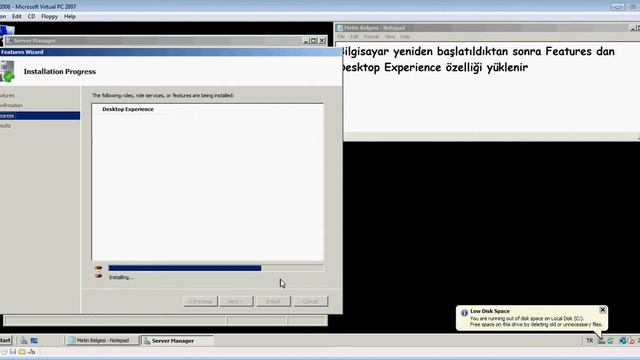The width and height of the screenshot is (640, 360).
Task: Minimize the Virtual PC 2007 window
Action: pos(618,6)
